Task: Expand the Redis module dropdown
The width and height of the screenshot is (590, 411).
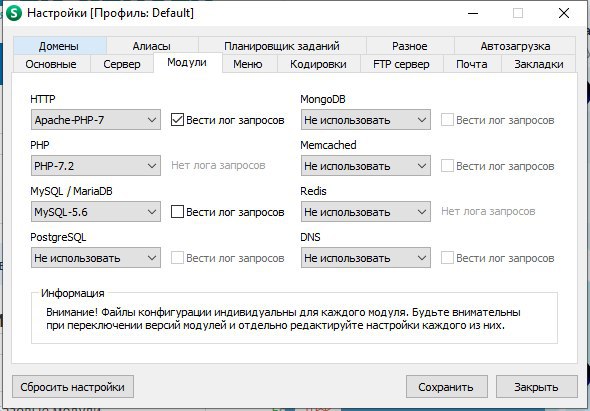Action: pos(366,212)
